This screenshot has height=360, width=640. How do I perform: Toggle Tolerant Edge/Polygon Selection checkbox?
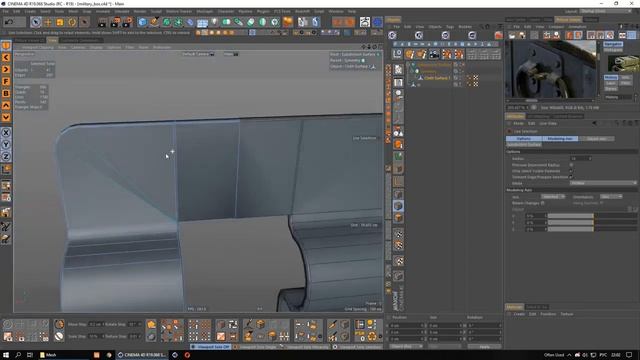point(571,177)
